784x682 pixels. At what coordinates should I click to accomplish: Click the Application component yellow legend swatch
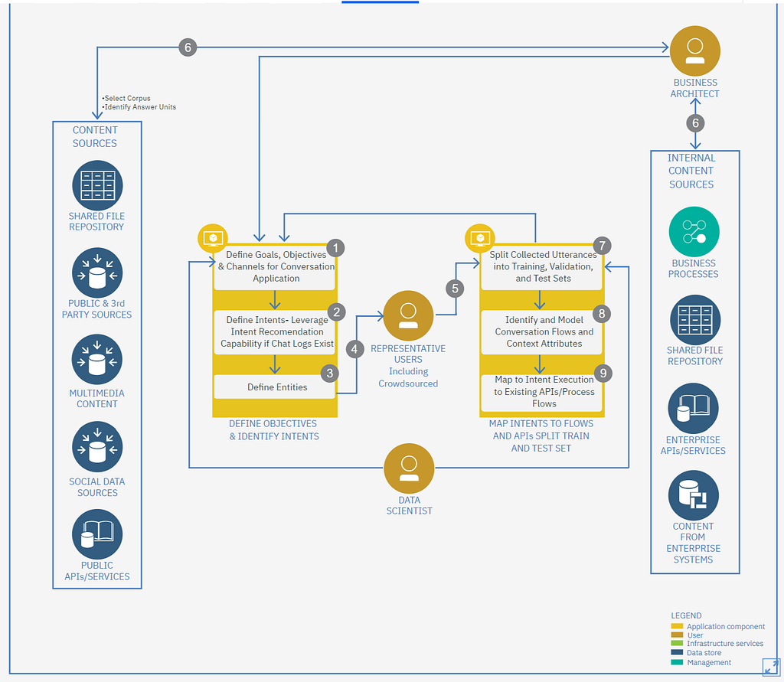[677, 626]
